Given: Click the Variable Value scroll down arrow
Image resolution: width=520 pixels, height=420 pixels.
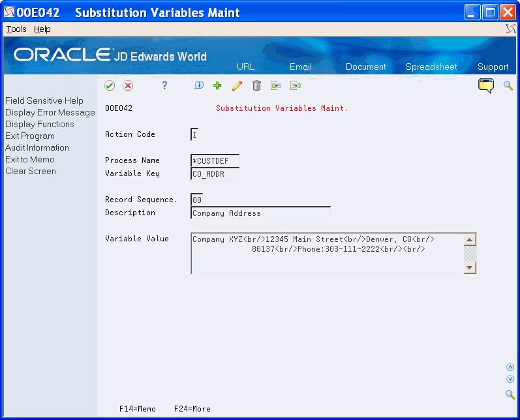Looking at the screenshot, I should pyautogui.click(x=470, y=267).
